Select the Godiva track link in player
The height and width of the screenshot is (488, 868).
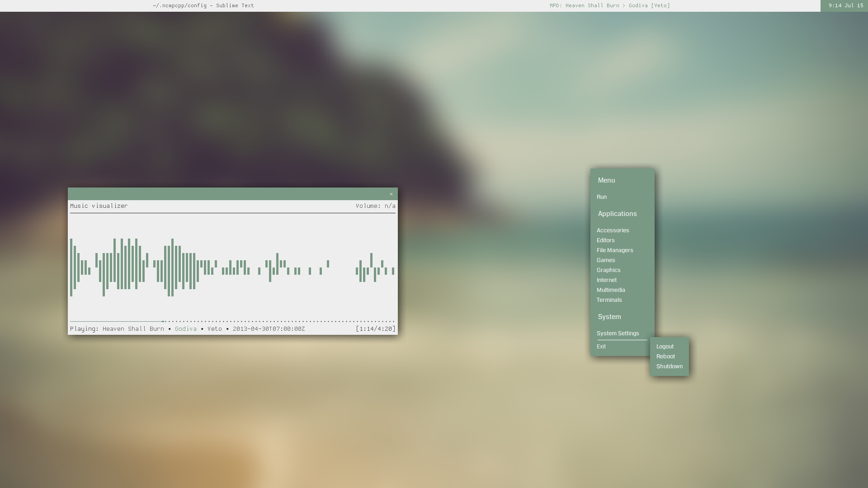pos(185,328)
